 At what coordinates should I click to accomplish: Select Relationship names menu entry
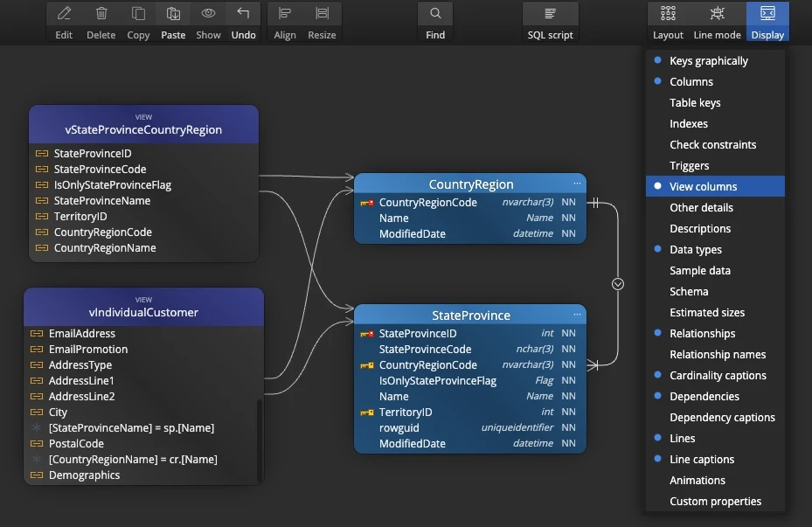pyautogui.click(x=715, y=354)
